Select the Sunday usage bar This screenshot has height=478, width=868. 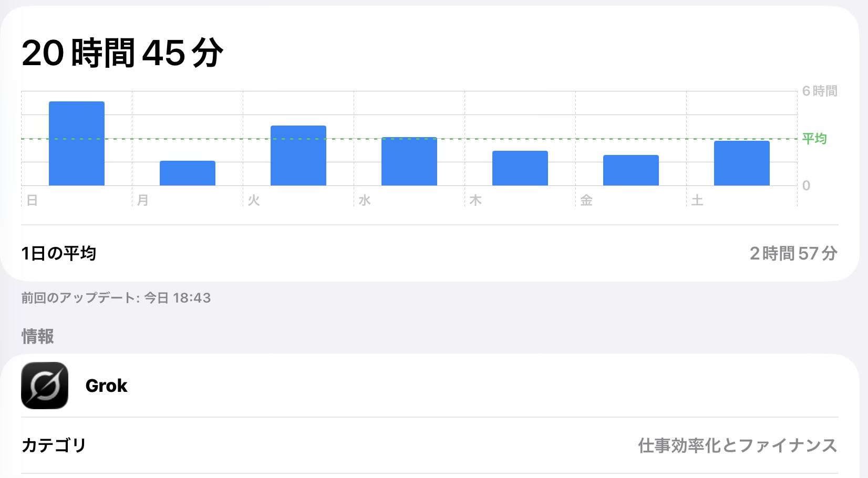[x=77, y=143]
